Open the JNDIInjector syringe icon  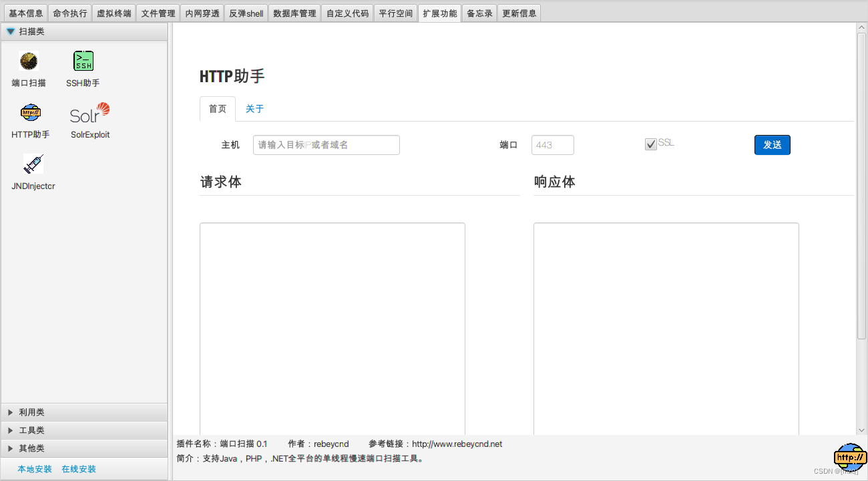pos(33,164)
